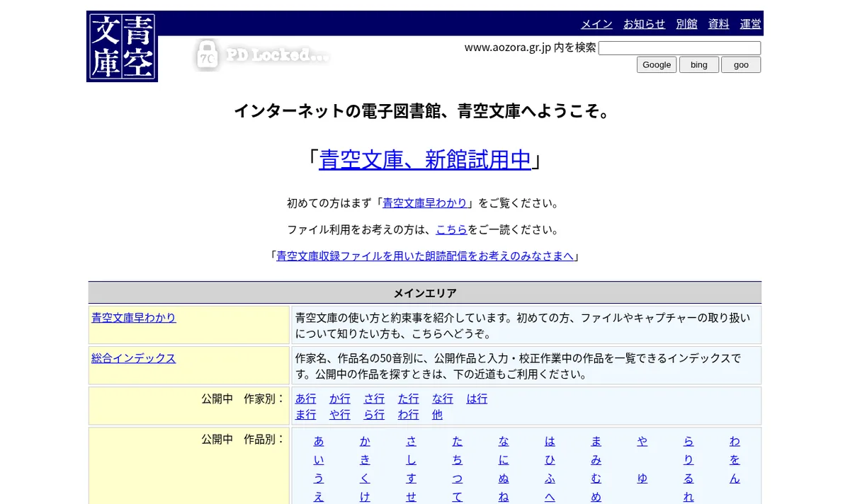Open works starting with ん
Viewport: 850px width, 504px height.
coord(735,478)
